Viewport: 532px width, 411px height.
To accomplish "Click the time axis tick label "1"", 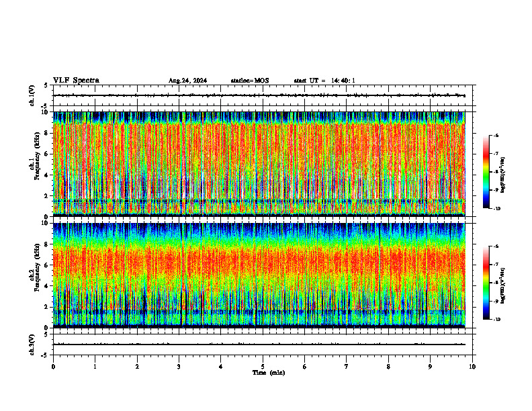I will 95,367.
